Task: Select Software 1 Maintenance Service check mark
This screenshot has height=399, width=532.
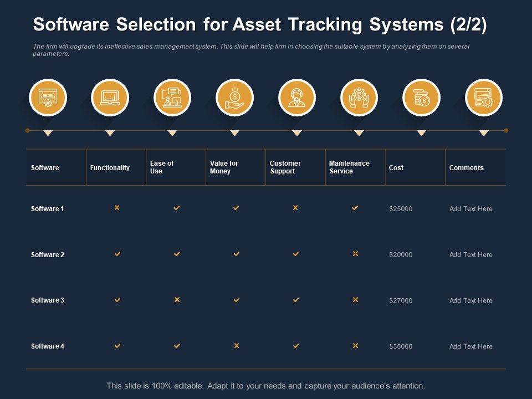Action: 355,208
